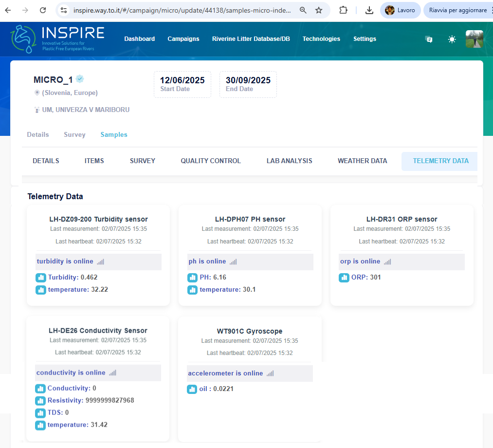The height and width of the screenshot is (448, 493).
Task: Open the user avatar menu
Action: [x=474, y=39]
